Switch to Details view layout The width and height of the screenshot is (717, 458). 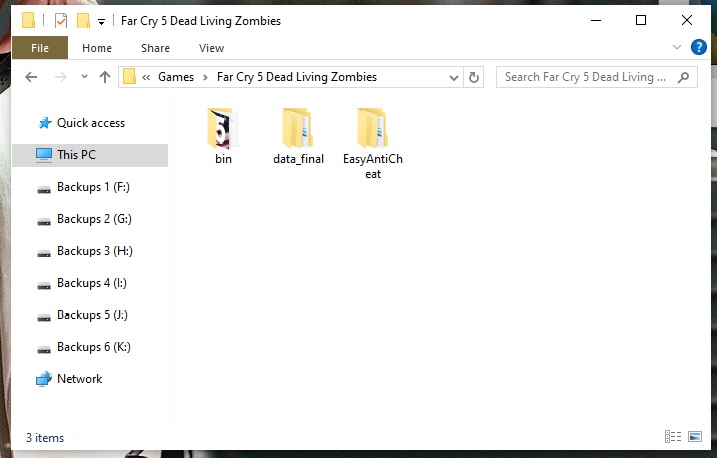pos(673,437)
